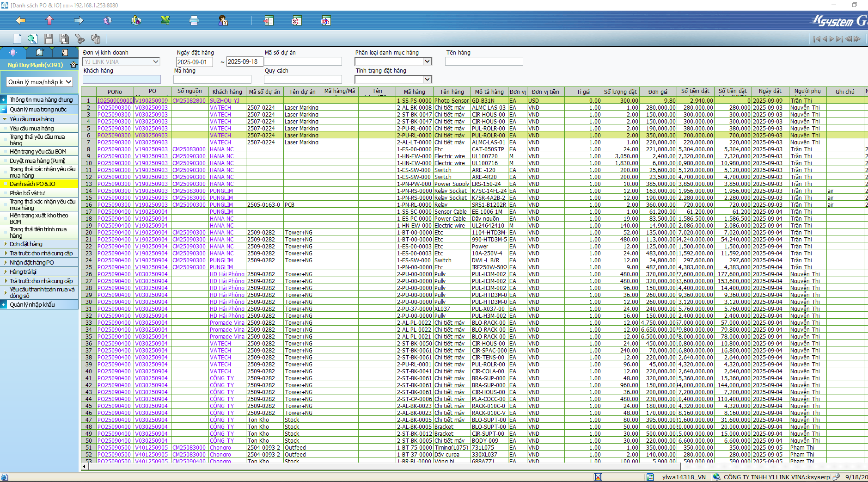Click the delete row icon with red X
This screenshot has width=868, height=482.
click(297, 20)
